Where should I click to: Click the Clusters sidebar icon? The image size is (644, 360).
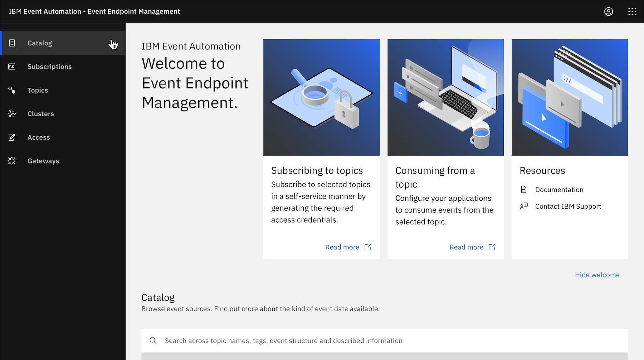click(x=12, y=114)
